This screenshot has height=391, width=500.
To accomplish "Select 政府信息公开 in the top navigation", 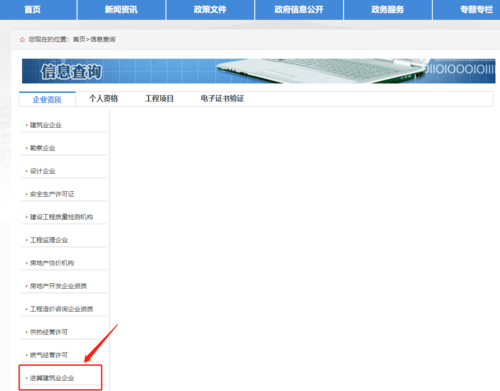I will tap(299, 9).
